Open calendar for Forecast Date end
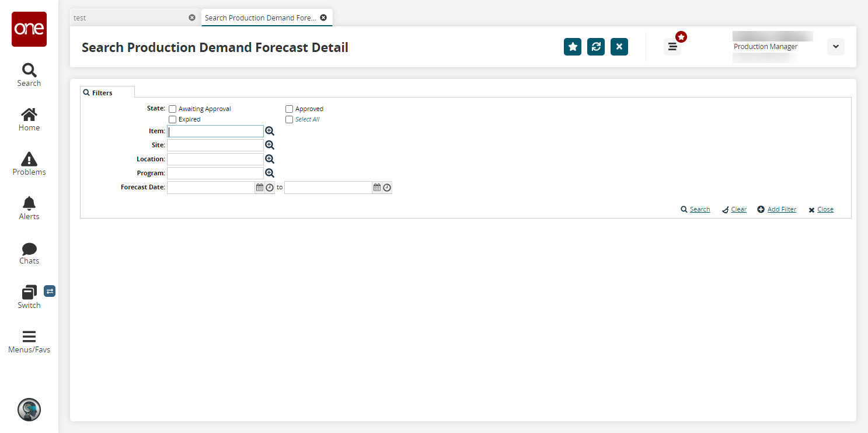868x433 pixels. pos(377,188)
